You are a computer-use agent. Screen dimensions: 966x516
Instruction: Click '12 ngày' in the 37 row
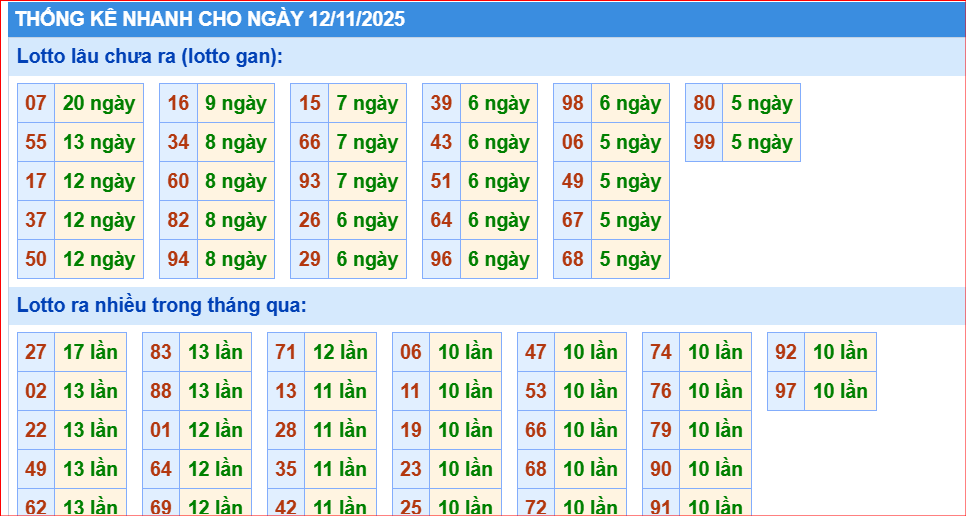pos(99,220)
